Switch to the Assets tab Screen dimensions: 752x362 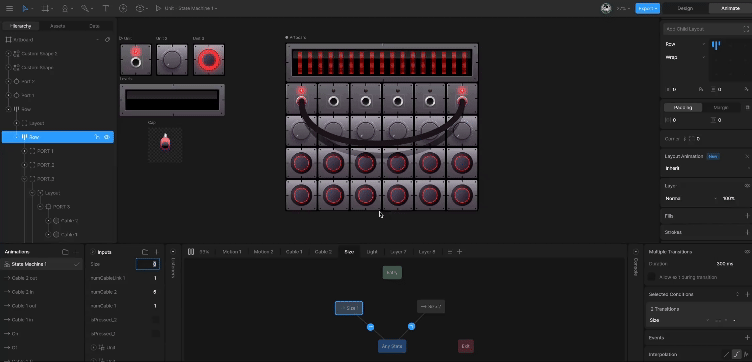(x=58, y=26)
